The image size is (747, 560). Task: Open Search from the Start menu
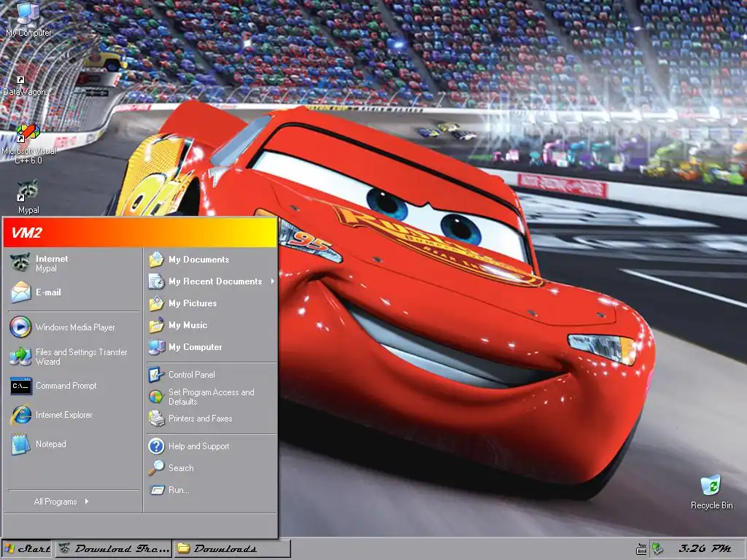tap(211, 468)
